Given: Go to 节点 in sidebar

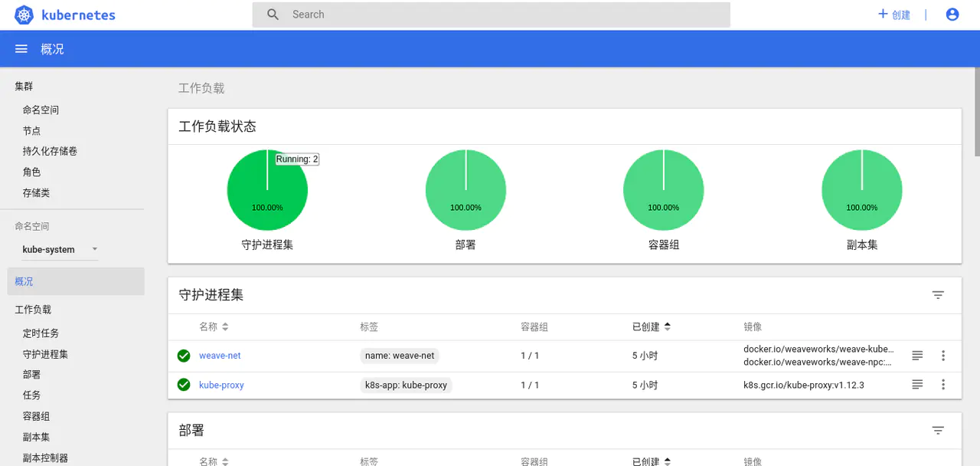Looking at the screenshot, I should [31, 131].
